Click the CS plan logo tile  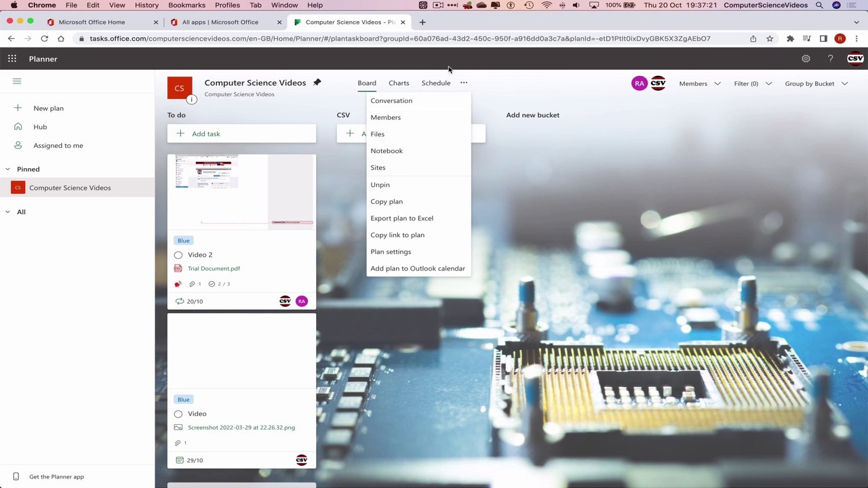pyautogui.click(x=179, y=88)
